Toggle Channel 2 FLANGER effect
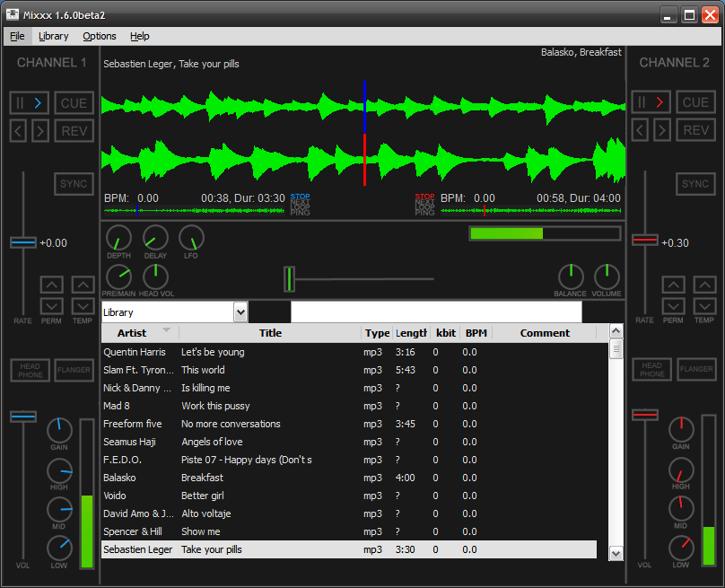This screenshot has height=588, width=725. (696, 370)
